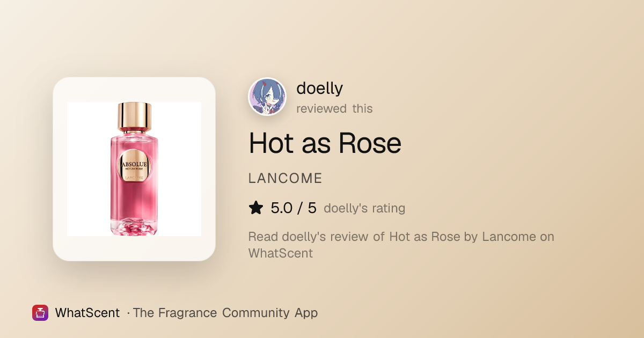Click the WhatScent name beside logo
The image size is (644, 338).
click(87, 313)
